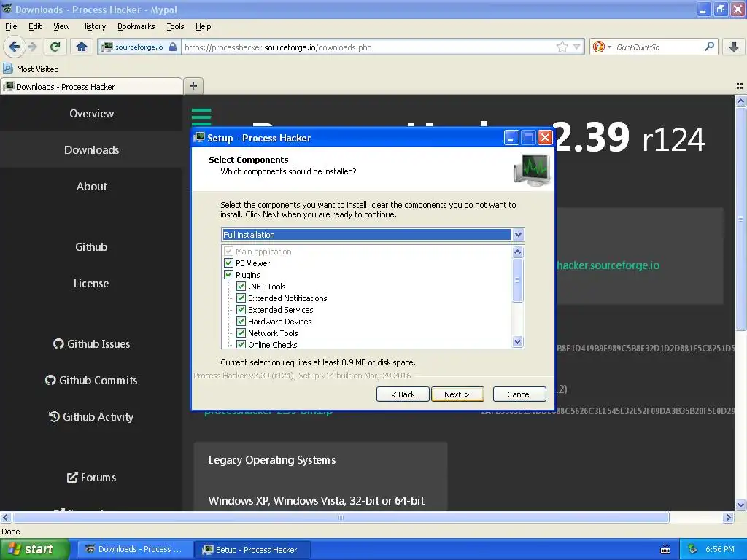Open the Bookmarks menu

pyautogui.click(x=136, y=27)
